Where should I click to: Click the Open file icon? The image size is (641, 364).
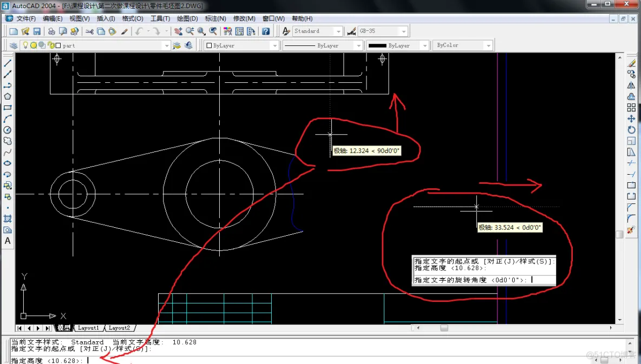tap(25, 31)
